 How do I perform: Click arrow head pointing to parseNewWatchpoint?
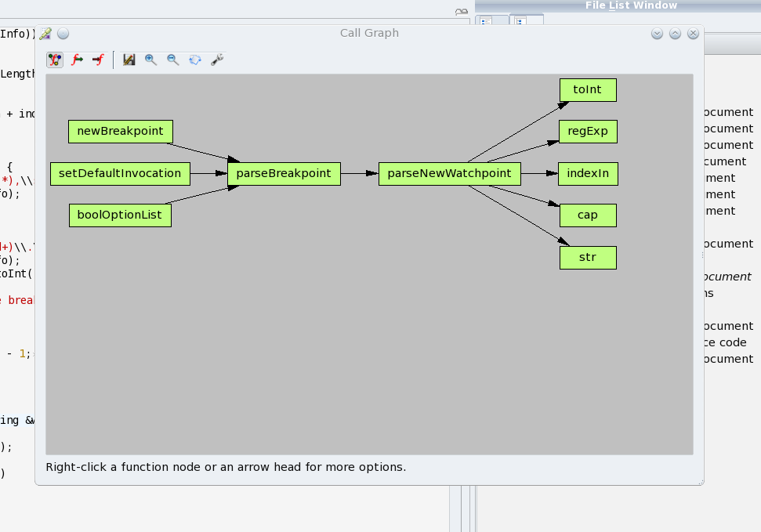pos(372,173)
